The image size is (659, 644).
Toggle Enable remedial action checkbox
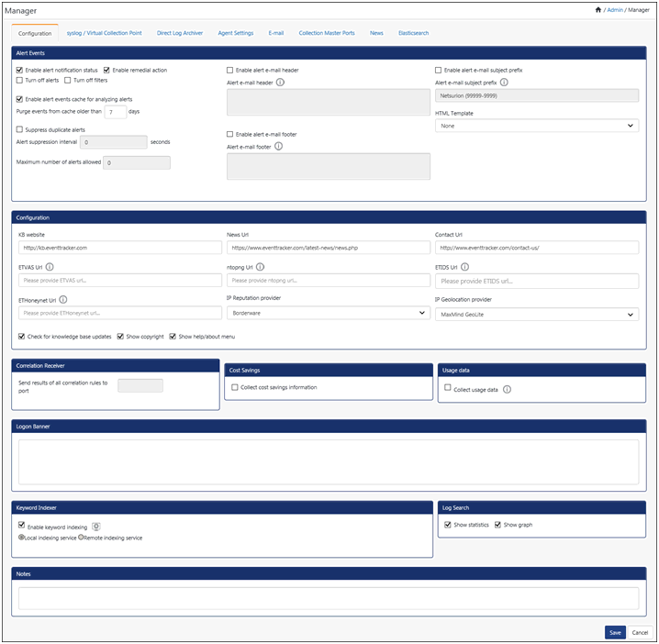pos(106,70)
